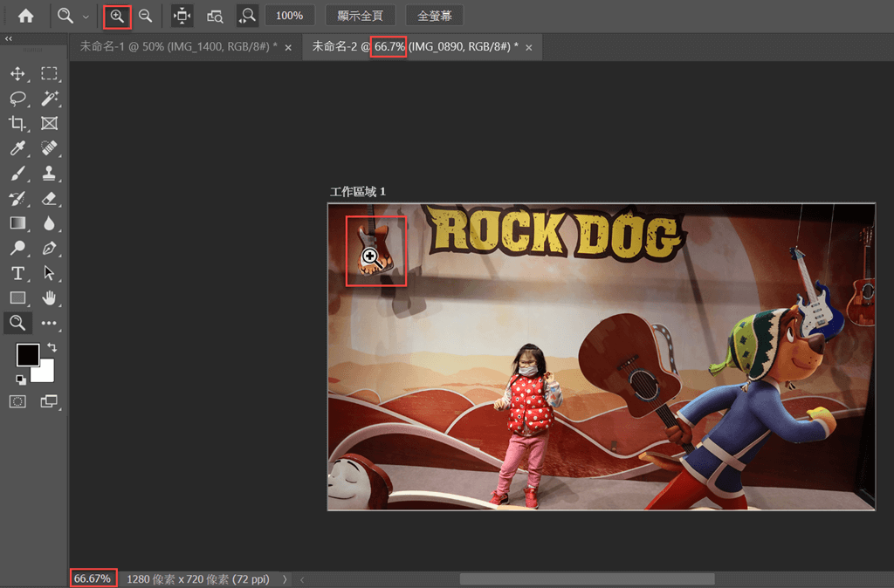894x588 pixels.
Task: Select the Rectangular Marquee tool
Action: [49, 73]
